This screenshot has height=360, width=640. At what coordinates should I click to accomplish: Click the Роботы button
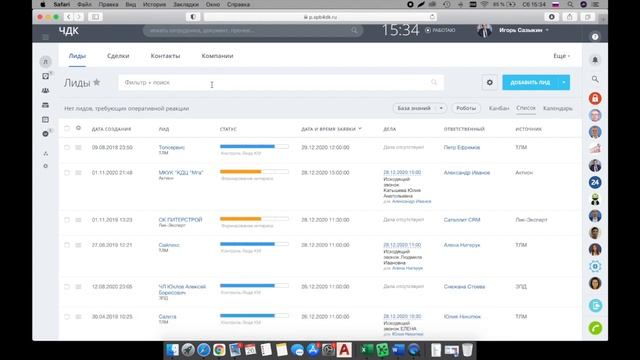(x=466, y=108)
